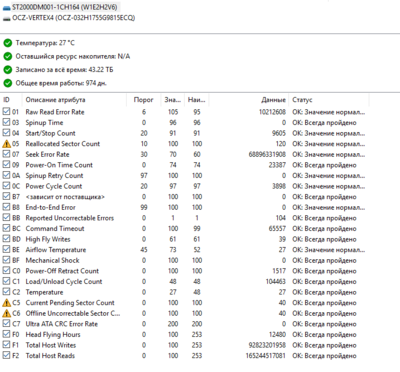Click the green temperature status checkmark
The width and height of the screenshot is (400, 372).
pyautogui.click(x=8, y=43)
